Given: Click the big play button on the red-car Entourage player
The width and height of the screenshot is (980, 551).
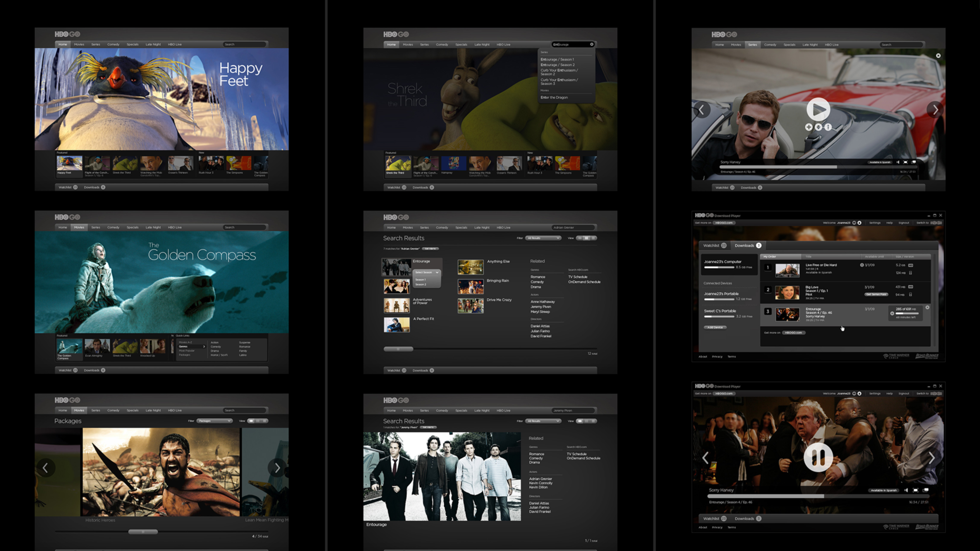Looking at the screenshot, I should [x=818, y=110].
